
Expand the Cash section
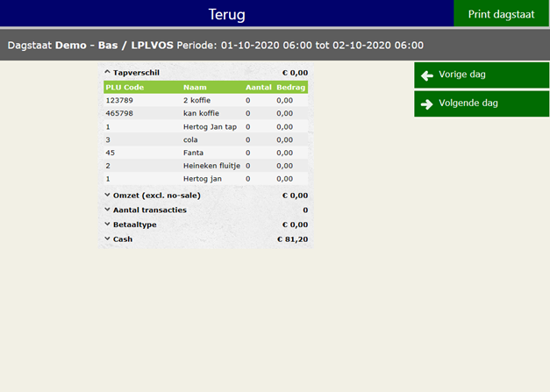(x=107, y=239)
